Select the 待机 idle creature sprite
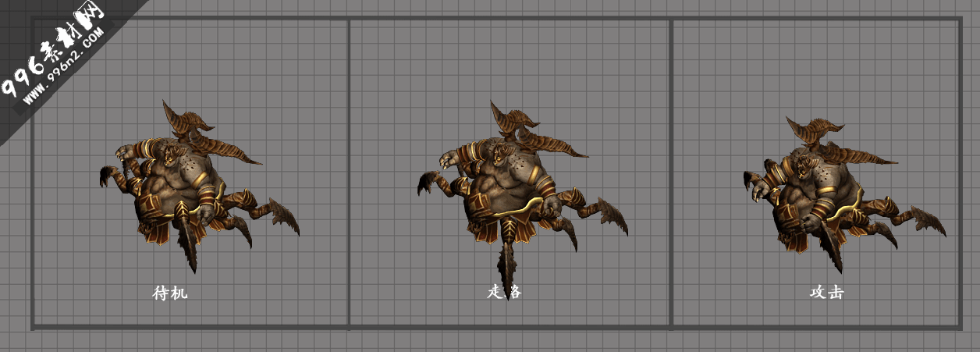This screenshot has width=980, height=352. pos(199,187)
